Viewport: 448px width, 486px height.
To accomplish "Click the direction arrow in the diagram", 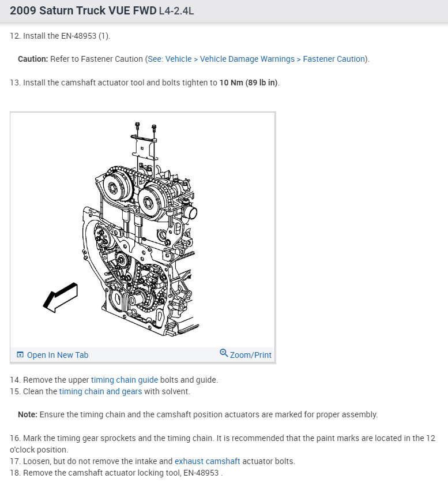I will pyautogui.click(x=61, y=297).
